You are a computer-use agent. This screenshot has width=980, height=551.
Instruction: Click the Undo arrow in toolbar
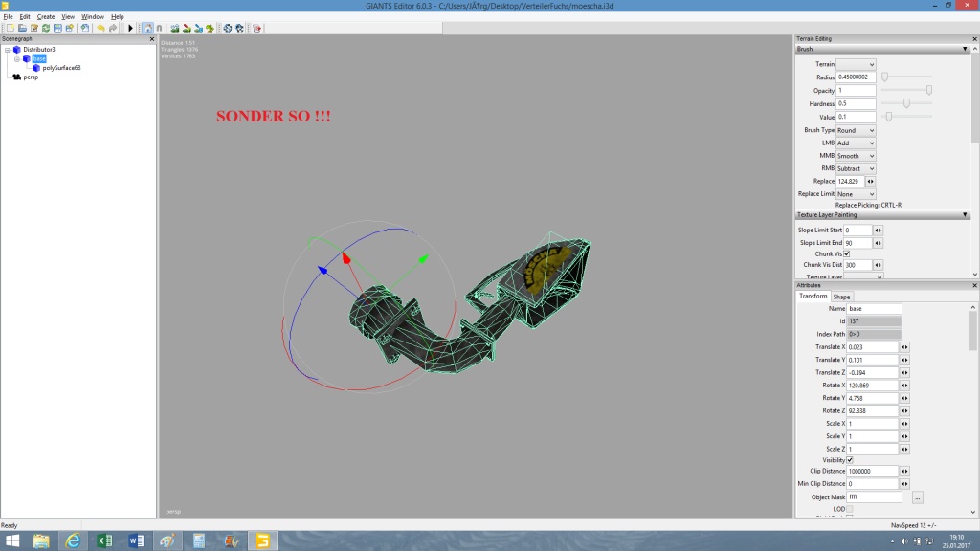[x=100, y=28]
